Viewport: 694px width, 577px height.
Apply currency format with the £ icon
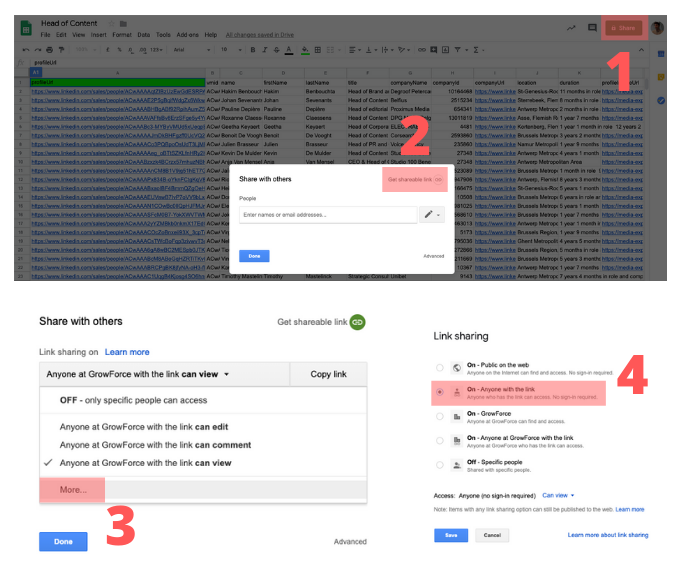click(108, 50)
